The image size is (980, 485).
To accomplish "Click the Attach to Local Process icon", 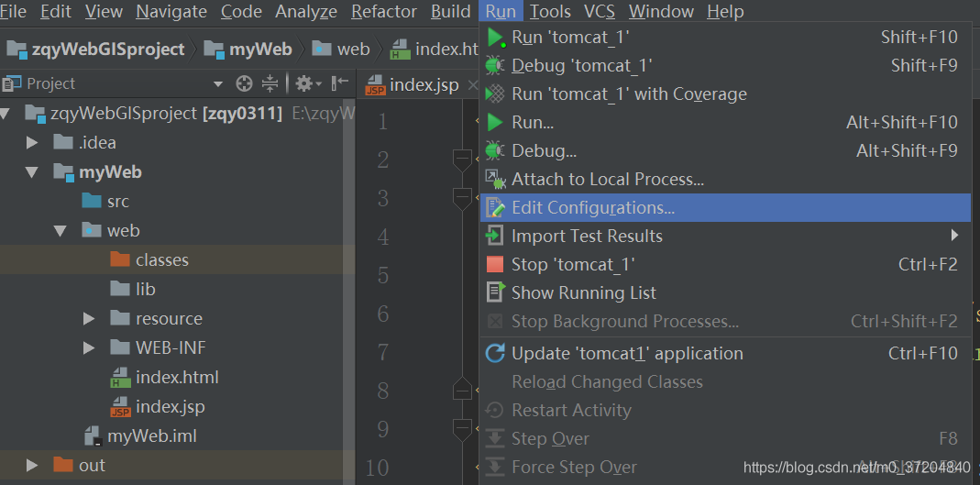I will click(495, 179).
